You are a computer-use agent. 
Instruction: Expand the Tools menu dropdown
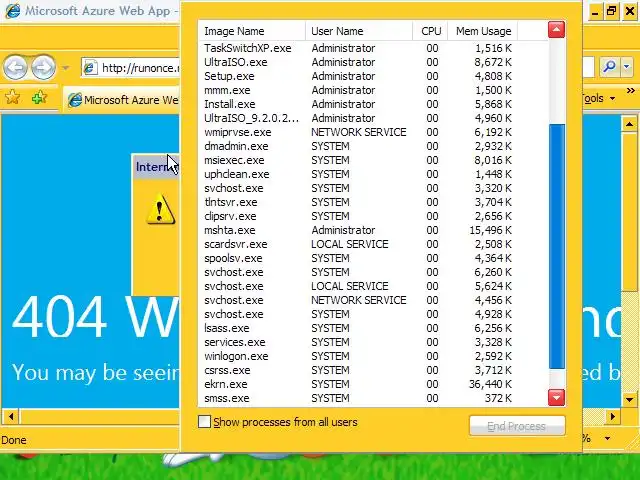tap(612, 99)
